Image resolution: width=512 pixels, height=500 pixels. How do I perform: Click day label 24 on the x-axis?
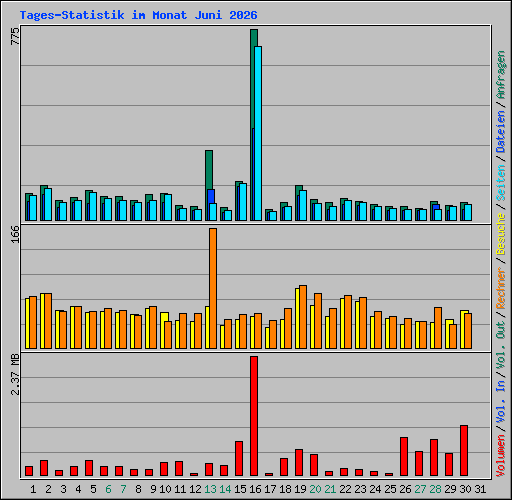[x=375, y=489]
